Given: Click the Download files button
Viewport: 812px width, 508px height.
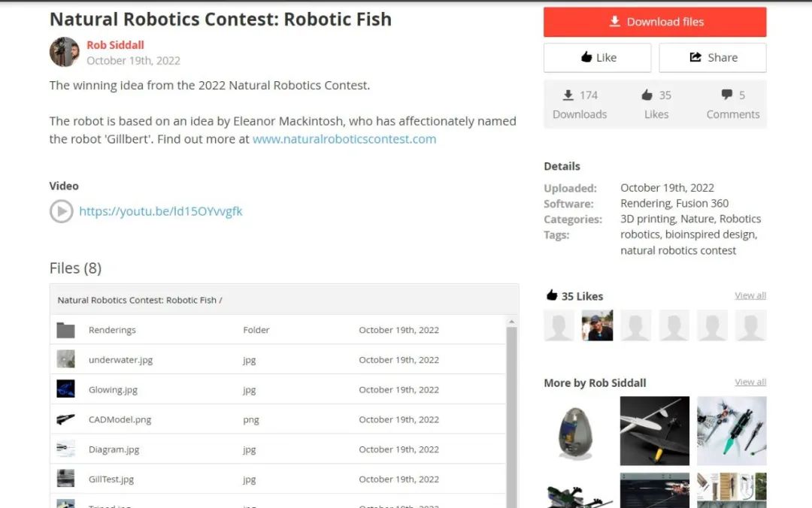Looking at the screenshot, I should 655,22.
